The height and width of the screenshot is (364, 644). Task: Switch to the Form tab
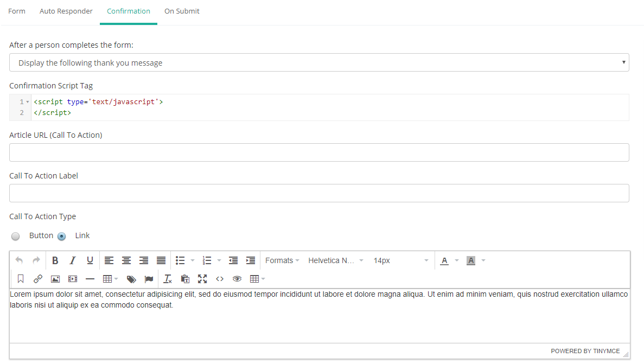point(17,11)
